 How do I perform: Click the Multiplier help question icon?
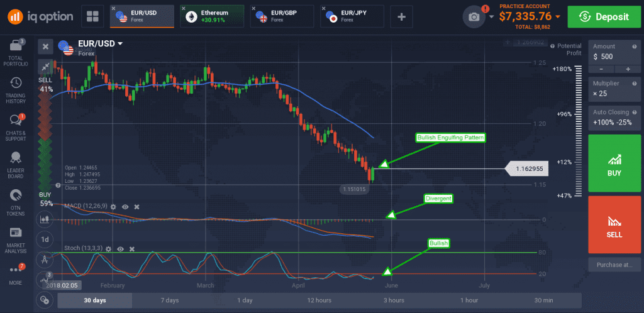634,83
